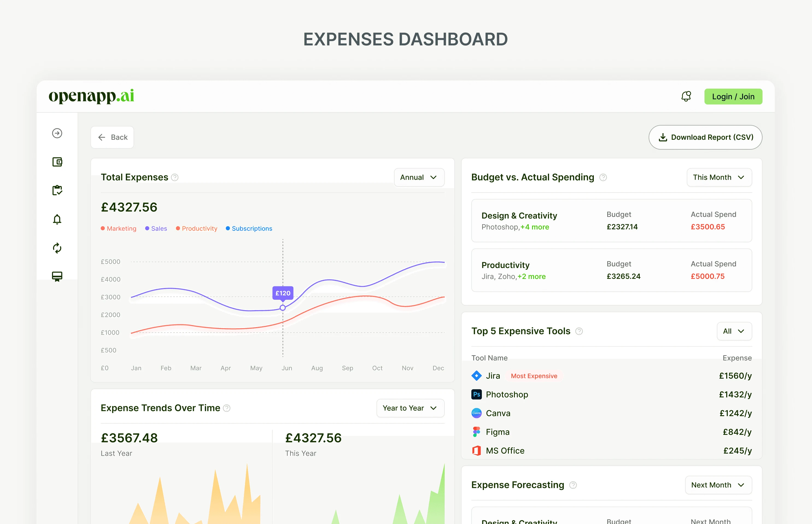Screen dimensions: 812x524
Task: Click help icon beside Top 5 Expensive Tools
Action: pyautogui.click(x=579, y=331)
